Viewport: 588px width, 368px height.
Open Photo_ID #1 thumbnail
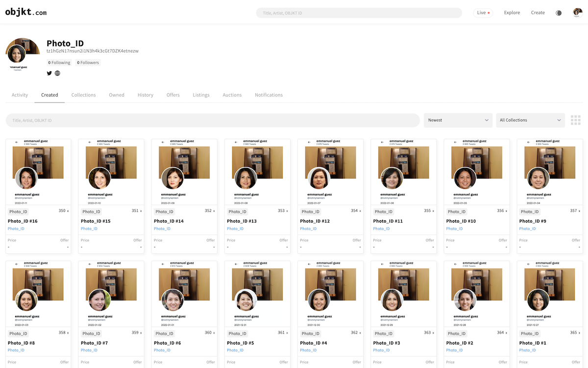[550, 294]
